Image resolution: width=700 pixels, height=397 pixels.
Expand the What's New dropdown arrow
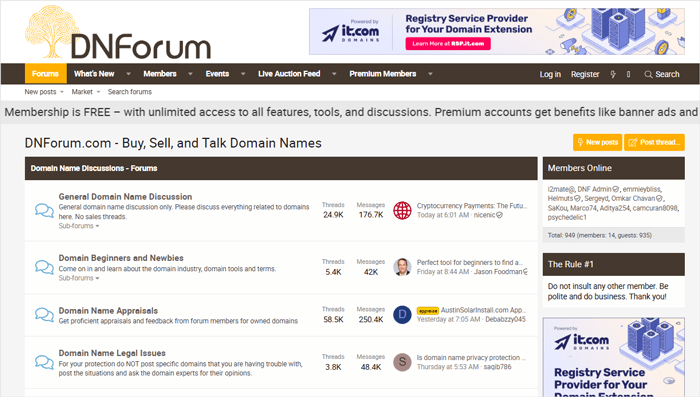point(128,74)
